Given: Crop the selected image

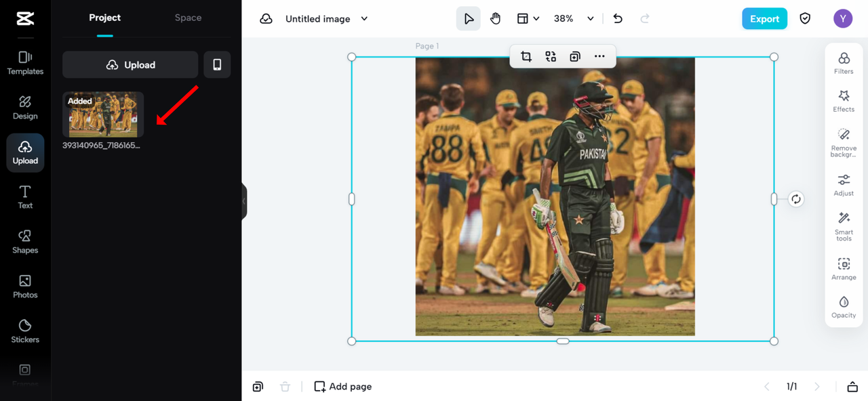Looking at the screenshot, I should (526, 57).
